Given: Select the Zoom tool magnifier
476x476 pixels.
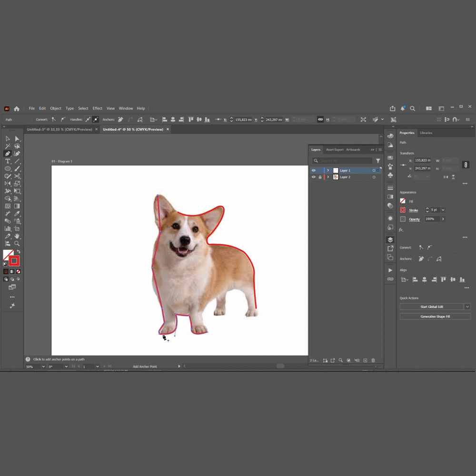Looking at the screenshot, I should pos(17,243).
